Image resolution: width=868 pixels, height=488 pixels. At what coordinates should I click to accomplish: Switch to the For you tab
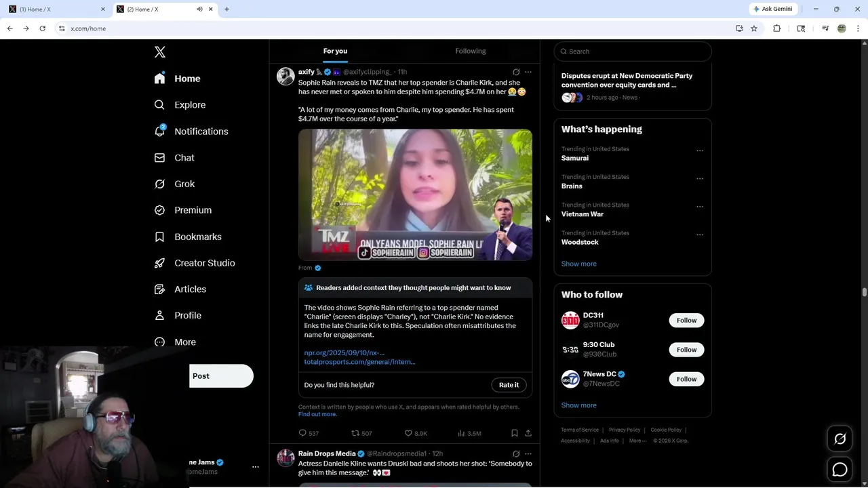(335, 51)
